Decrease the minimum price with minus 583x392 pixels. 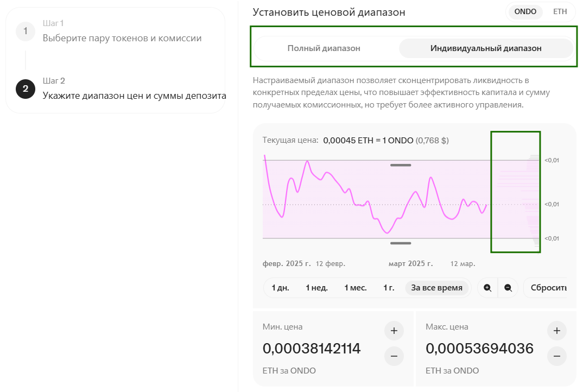click(x=394, y=356)
